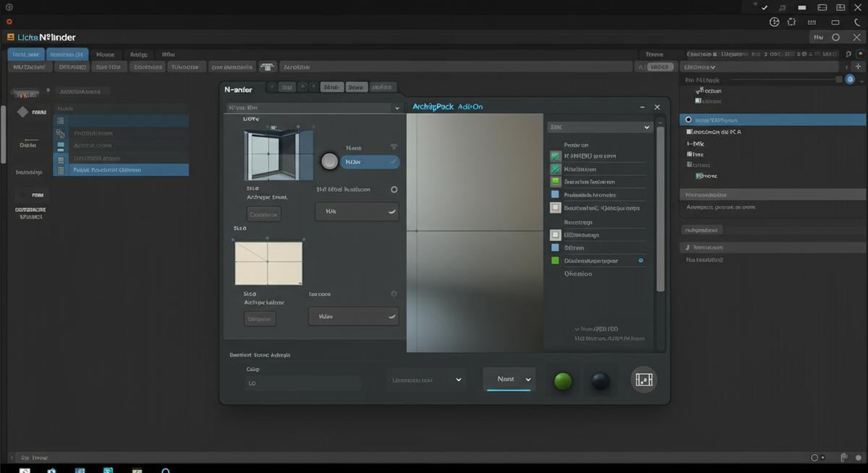
Task: Toggle the blue selected pill with checkmark
Action: [x=370, y=162]
